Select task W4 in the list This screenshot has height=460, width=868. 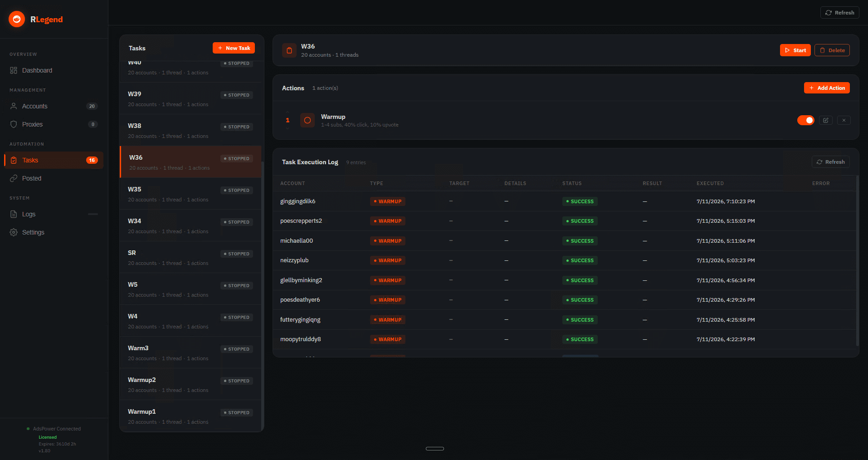190,321
